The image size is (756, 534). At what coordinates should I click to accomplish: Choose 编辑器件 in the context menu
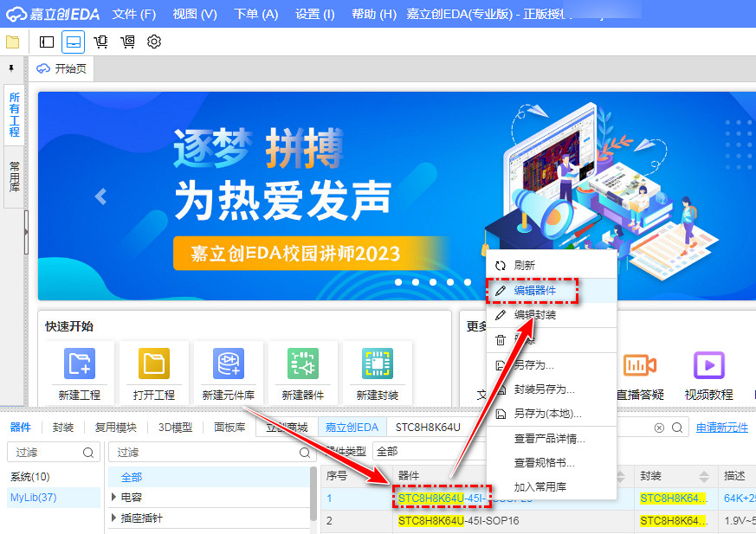pos(551,291)
